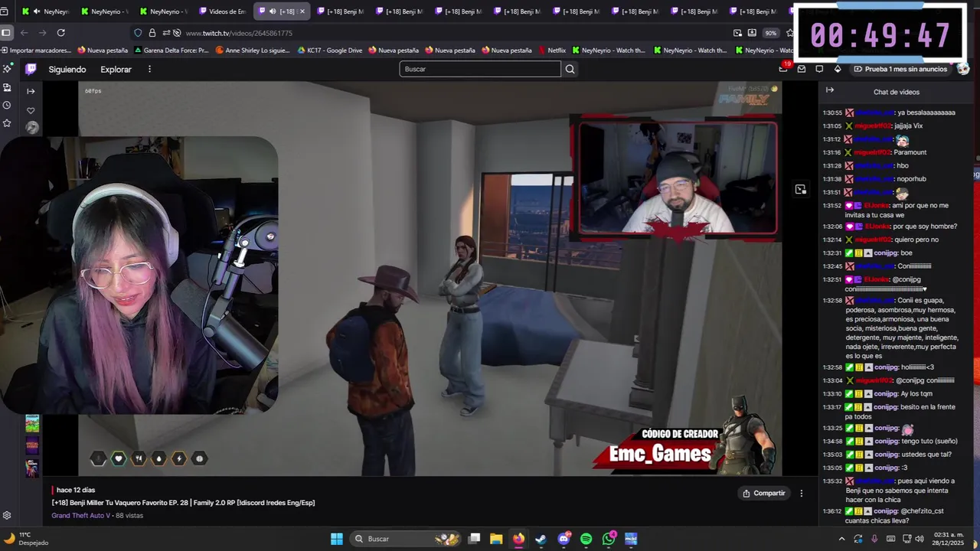Jump to chat timestamp 1:30:55
This screenshot has width=980, height=551.
point(832,112)
